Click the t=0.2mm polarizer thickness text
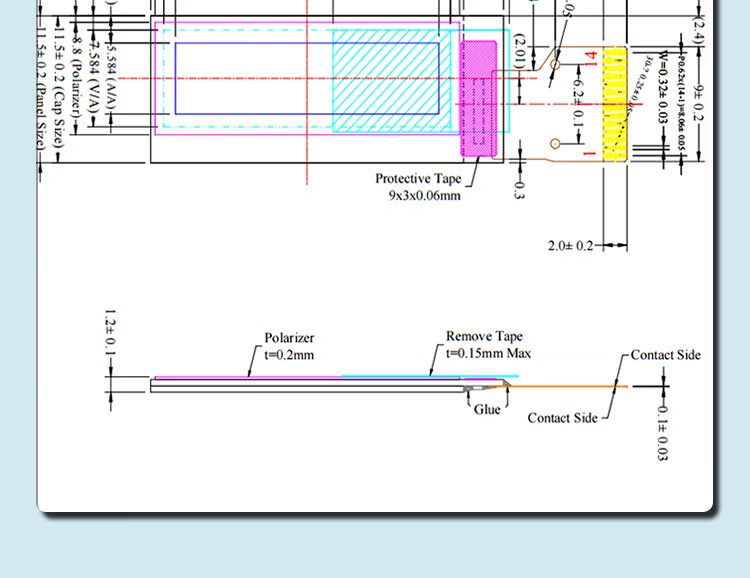The image size is (750, 578). 289,355
